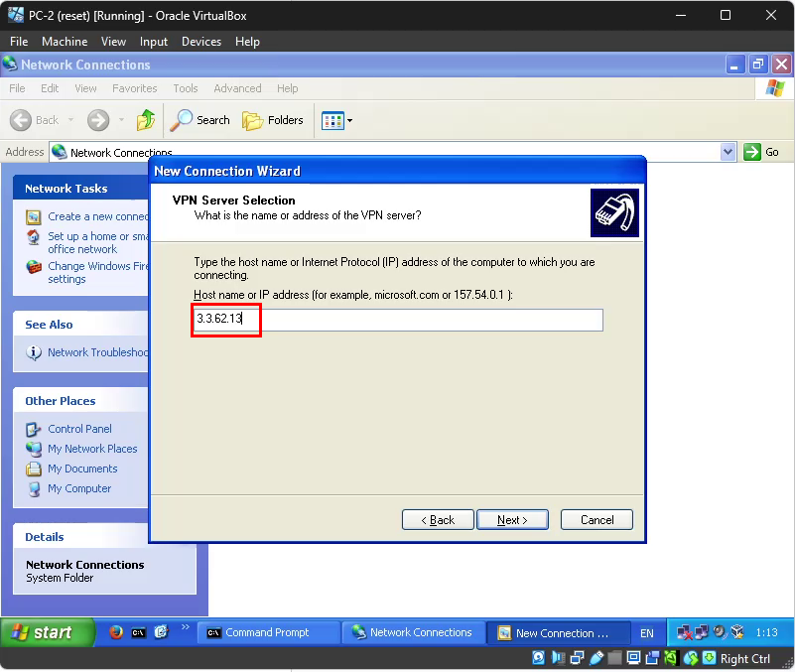Open the VirtualBox Help menu
The image size is (795, 672).
point(247,42)
